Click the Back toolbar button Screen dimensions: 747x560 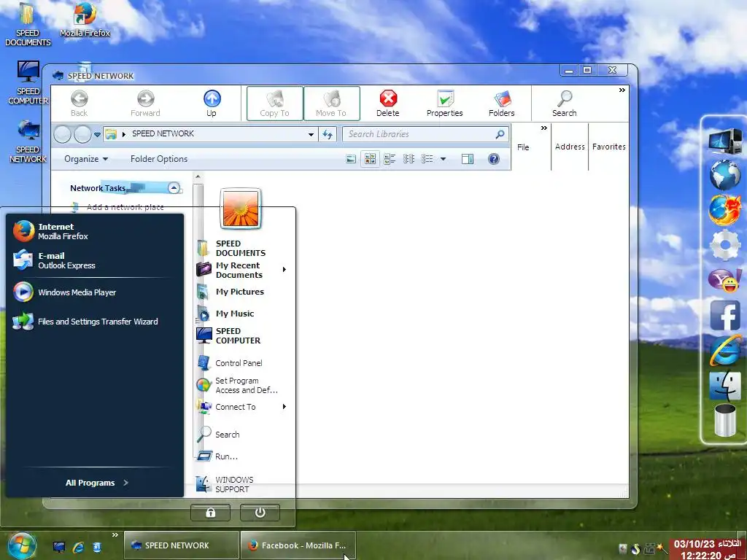(79, 104)
